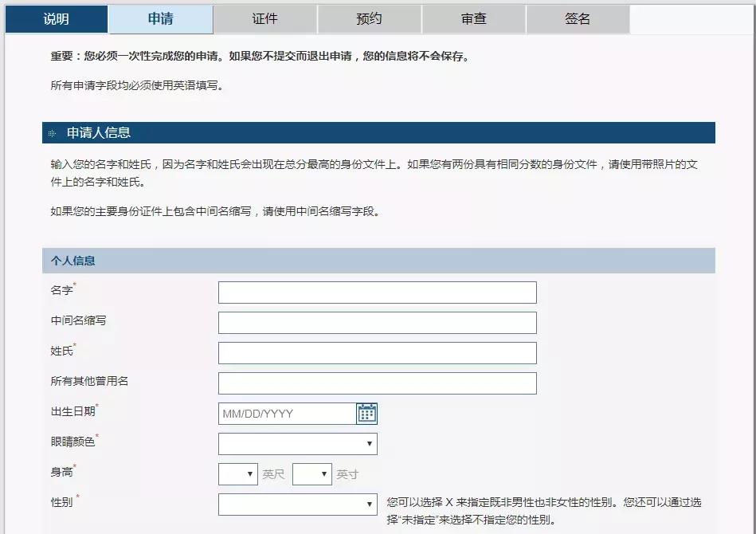The width and height of the screenshot is (756, 534).
Task: Select the 申请 tab
Action: (x=159, y=16)
